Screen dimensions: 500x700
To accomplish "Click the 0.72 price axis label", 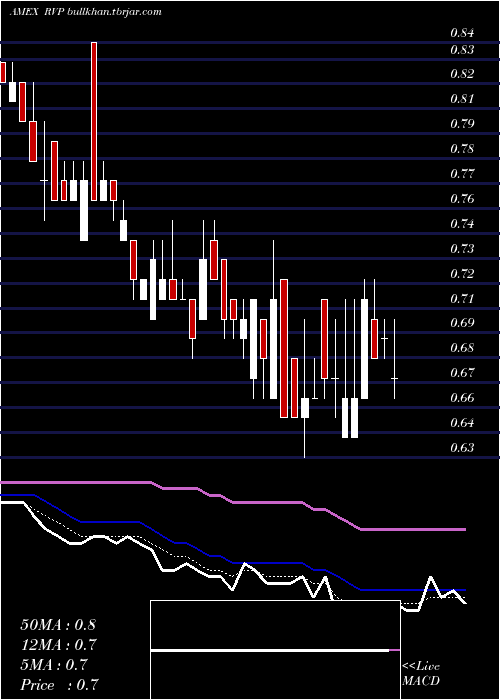I will 462,274.
